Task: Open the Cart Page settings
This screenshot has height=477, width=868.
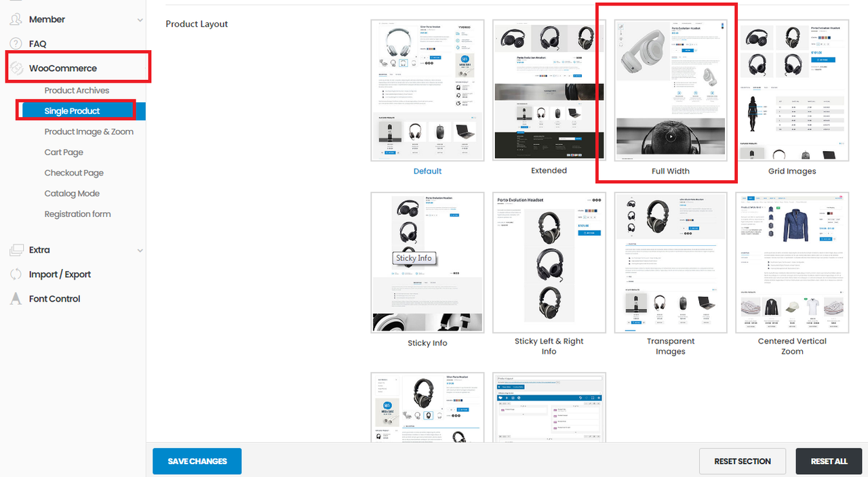Action: pyautogui.click(x=64, y=152)
